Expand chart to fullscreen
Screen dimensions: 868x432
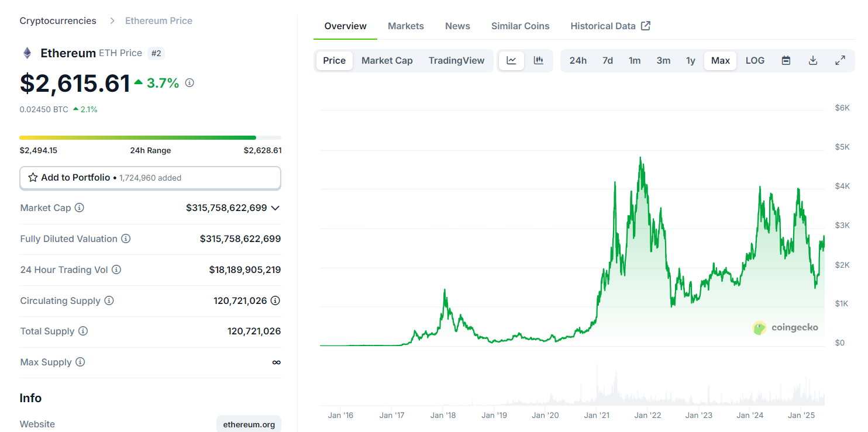(840, 60)
